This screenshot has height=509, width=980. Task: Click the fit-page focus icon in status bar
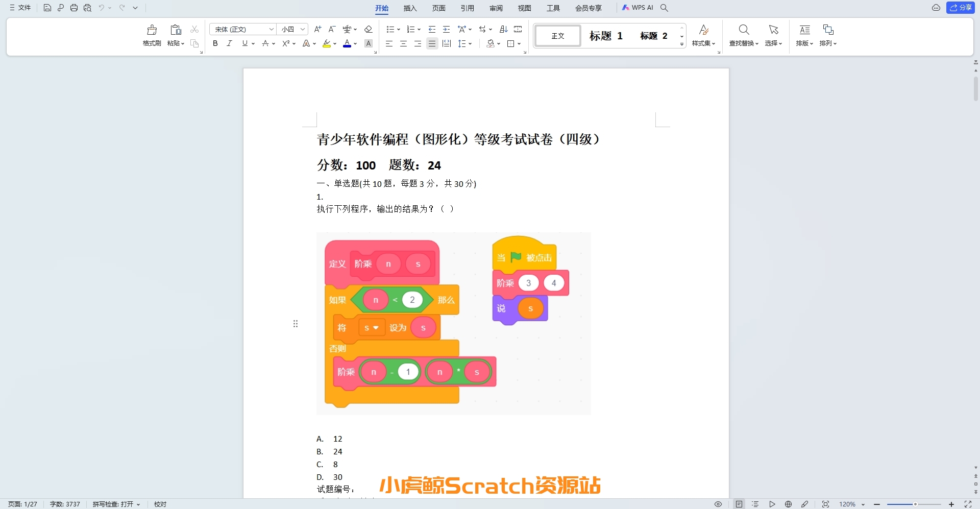point(825,504)
